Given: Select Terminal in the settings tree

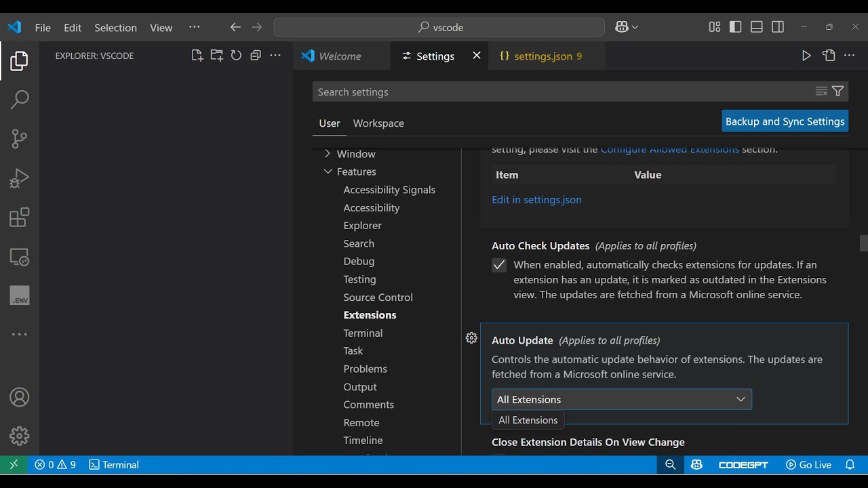Looking at the screenshot, I should tap(363, 333).
